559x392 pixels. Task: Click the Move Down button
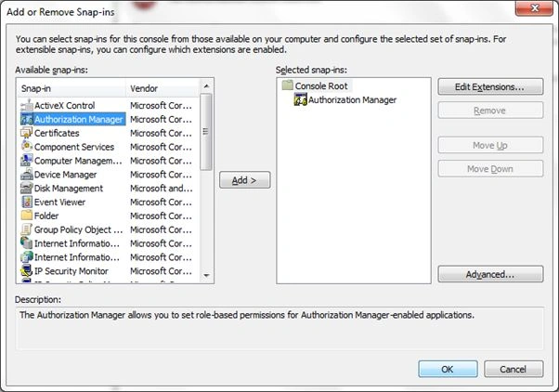490,169
